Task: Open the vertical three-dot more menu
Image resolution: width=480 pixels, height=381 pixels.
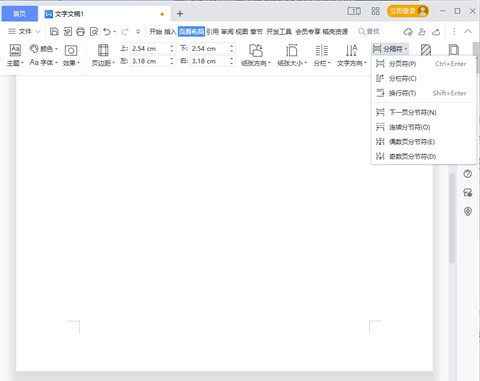Action: (x=454, y=32)
